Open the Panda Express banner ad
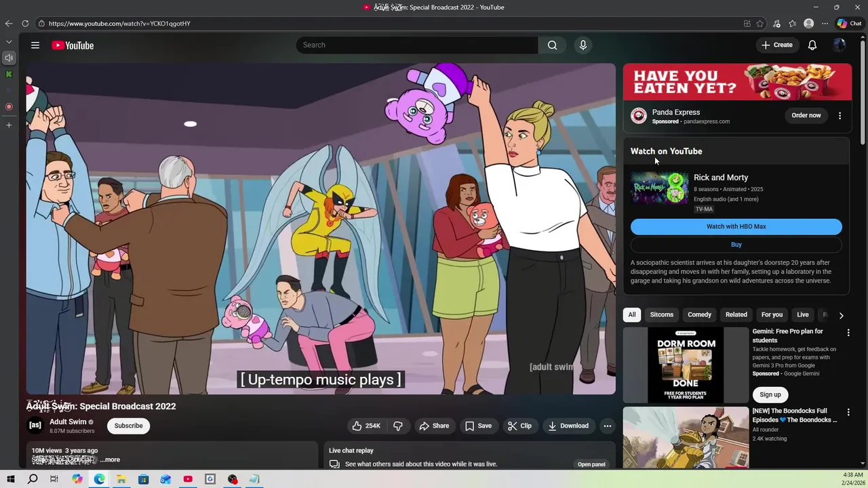The height and width of the screenshot is (488, 868). point(737,82)
